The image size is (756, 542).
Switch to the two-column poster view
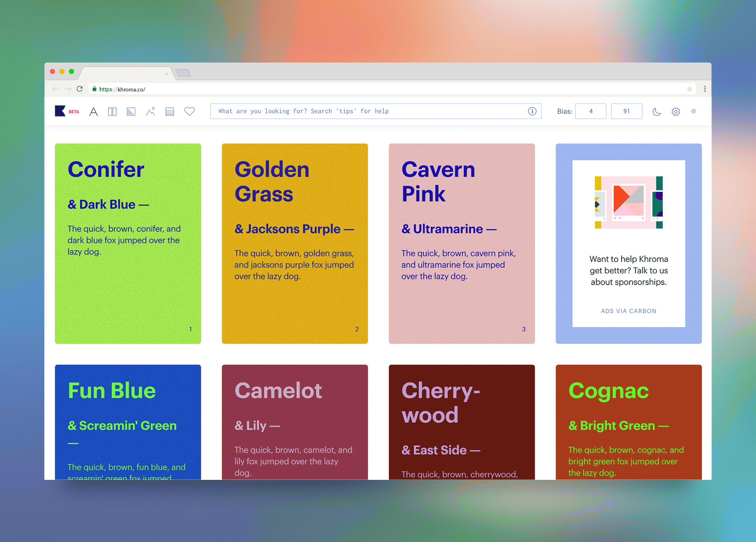(112, 112)
